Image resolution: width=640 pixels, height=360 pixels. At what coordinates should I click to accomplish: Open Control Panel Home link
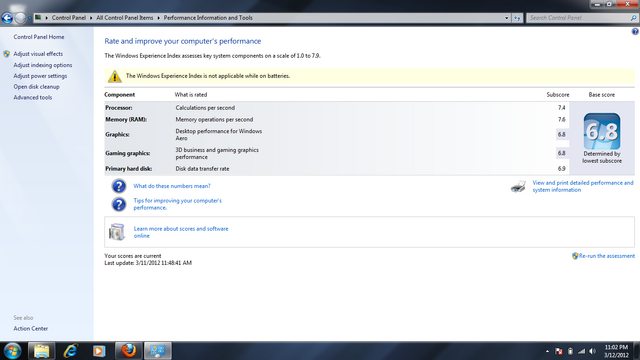point(39,37)
